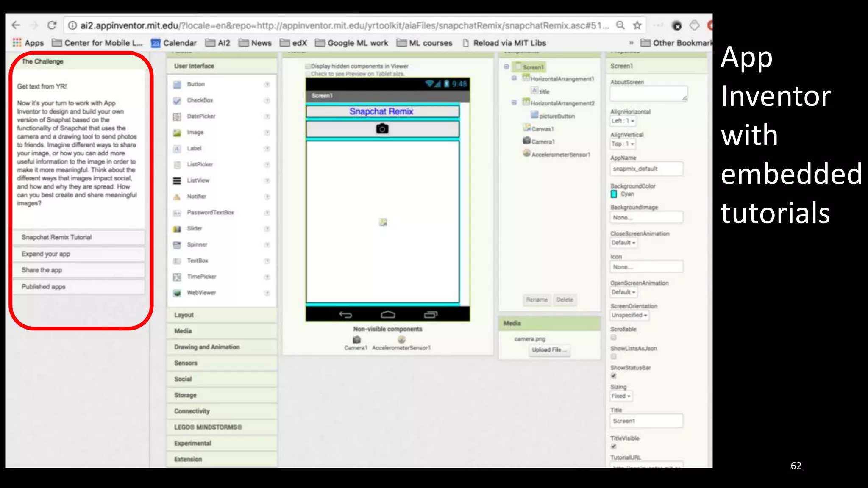The height and width of the screenshot is (488, 868).
Task: Open Snapchat Remix Tutorial section
Action: (x=79, y=237)
